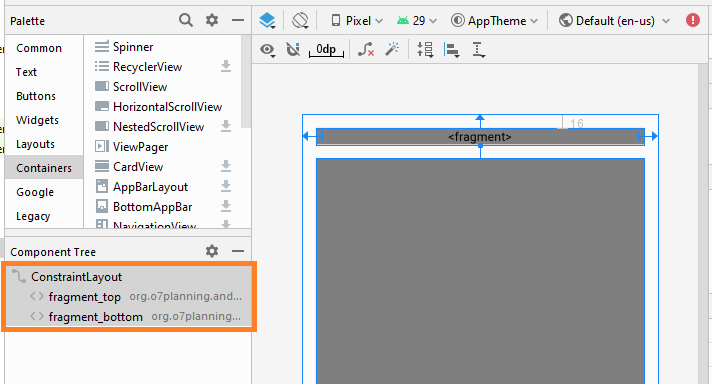Image resolution: width=712 pixels, height=384 pixels.
Task: Pick BottomAppBar from the palette
Action: click(x=153, y=207)
